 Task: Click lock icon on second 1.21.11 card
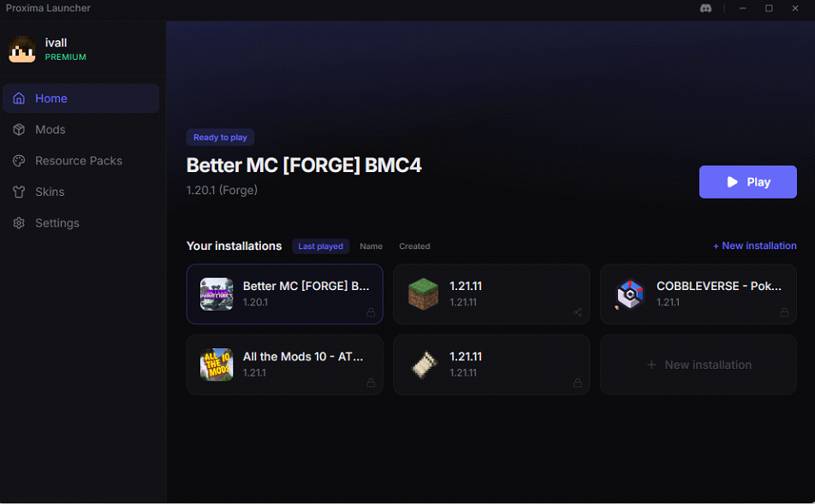coord(578,383)
